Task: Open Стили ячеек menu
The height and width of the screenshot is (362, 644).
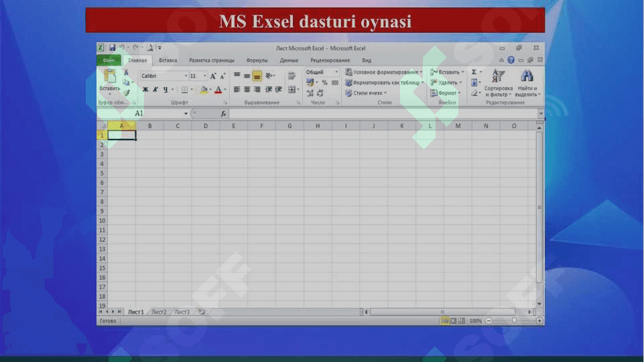Action: pyautogui.click(x=366, y=93)
